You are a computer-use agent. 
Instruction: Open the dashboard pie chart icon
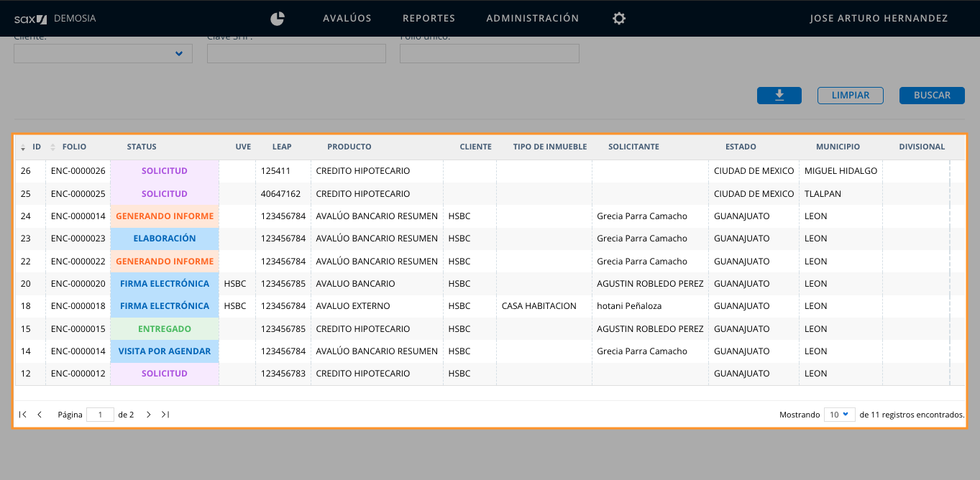pyautogui.click(x=277, y=19)
